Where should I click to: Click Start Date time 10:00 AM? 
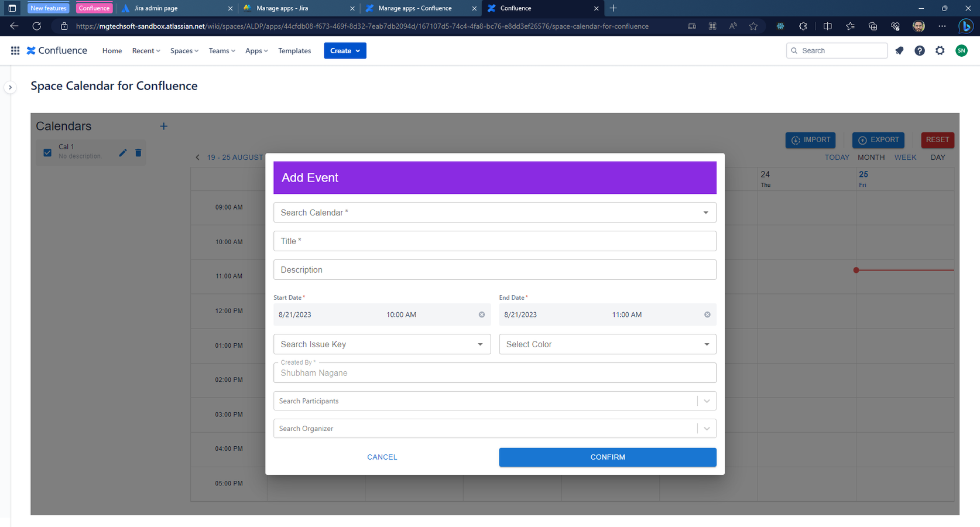tap(401, 315)
